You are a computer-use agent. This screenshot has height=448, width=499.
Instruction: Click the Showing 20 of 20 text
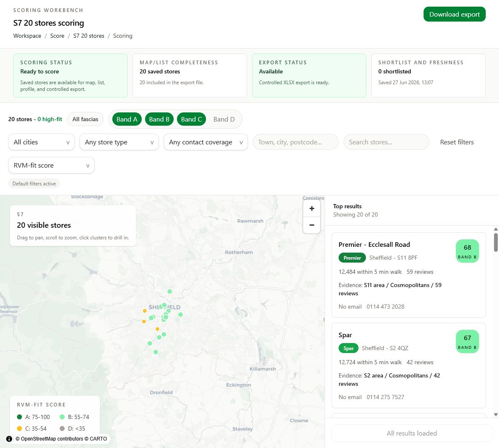click(x=356, y=215)
